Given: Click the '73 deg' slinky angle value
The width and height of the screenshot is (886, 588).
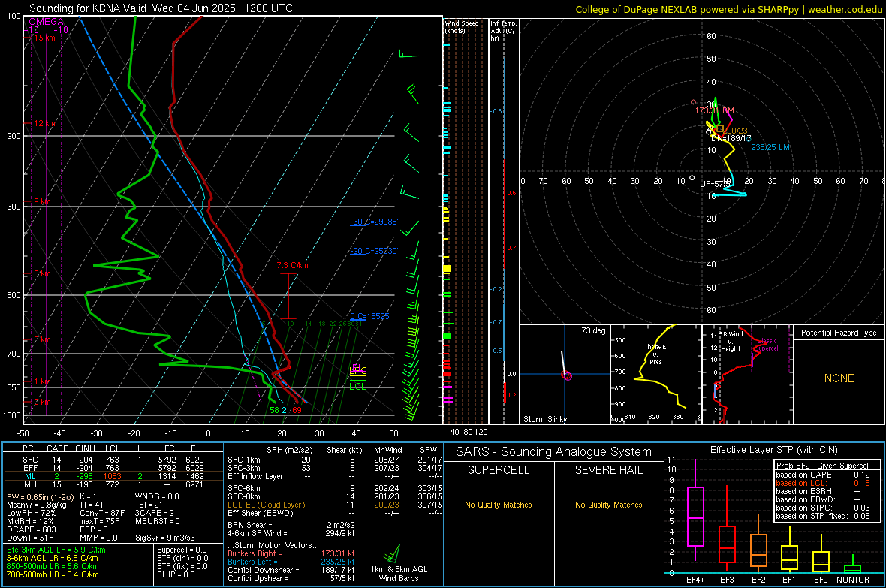Looking at the screenshot, I should click(x=593, y=330).
